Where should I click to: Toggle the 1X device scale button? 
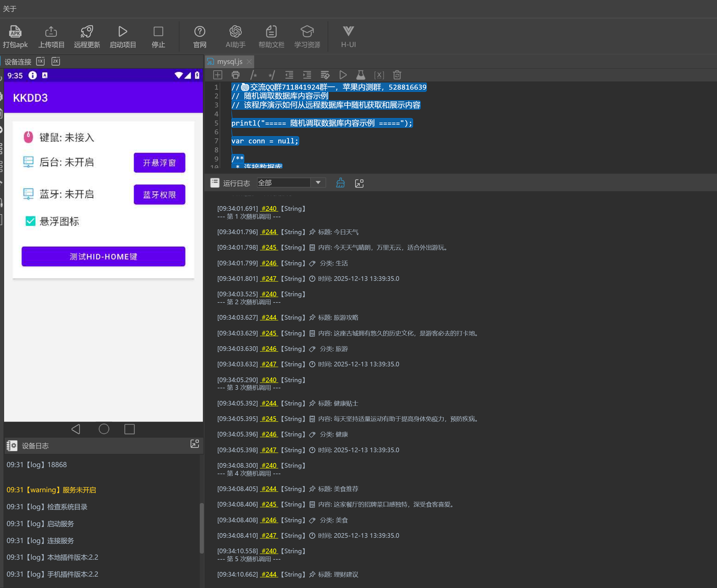click(41, 61)
